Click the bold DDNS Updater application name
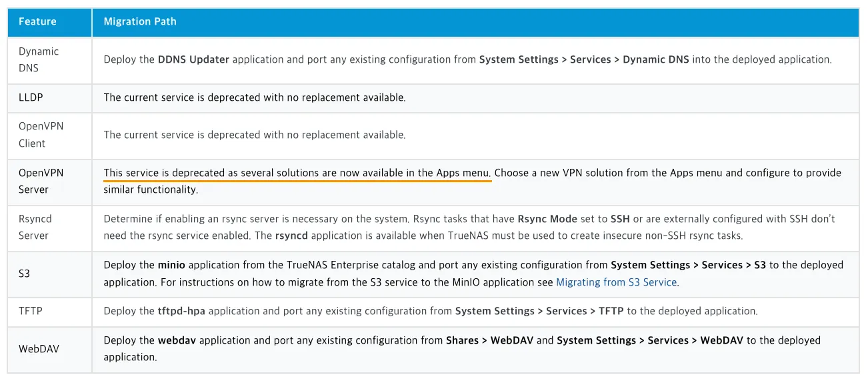The height and width of the screenshot is (381, 868). click(193, 59)
